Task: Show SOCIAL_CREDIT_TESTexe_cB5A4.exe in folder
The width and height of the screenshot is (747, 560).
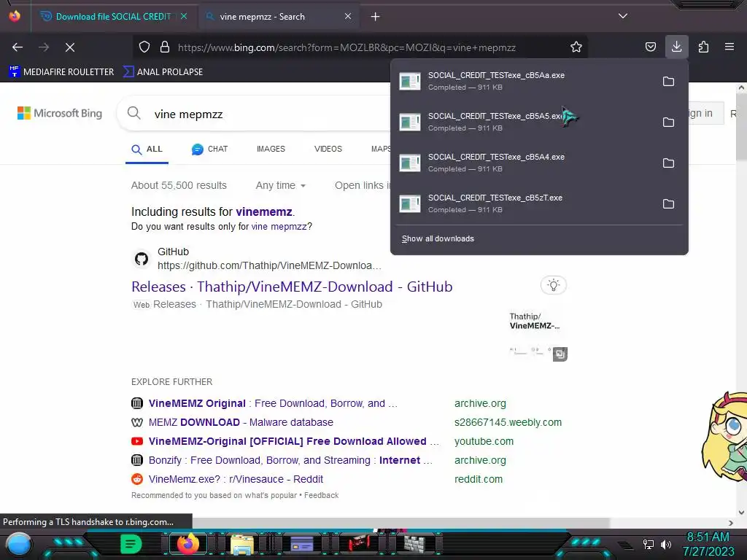Action: (x=668, y=163)
